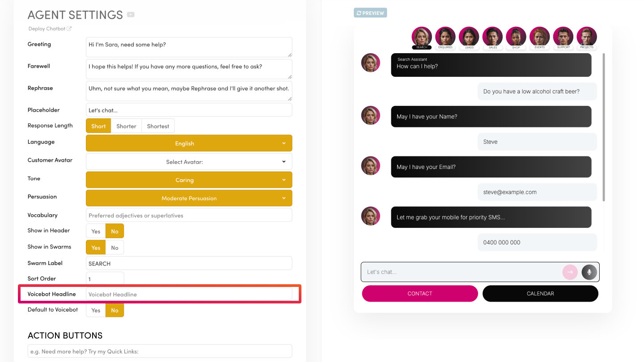
Task: Set Show in Swarms to No
Action: (115, 248)
